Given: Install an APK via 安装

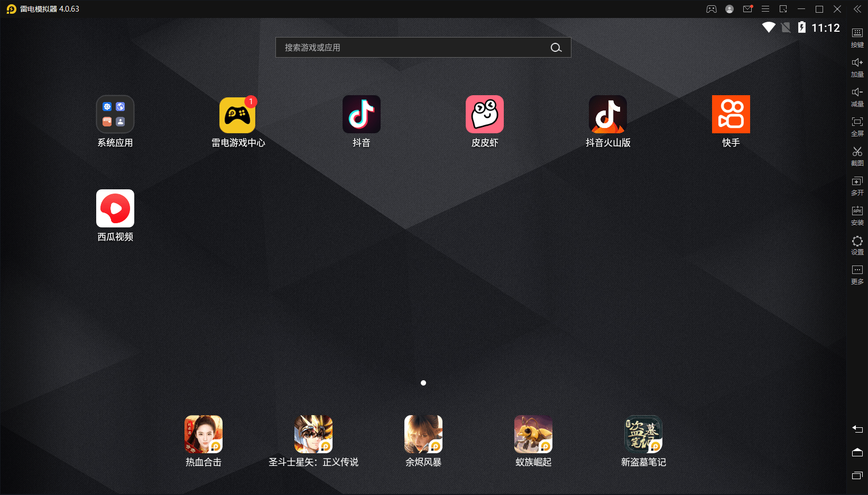Looking at the screenshot, I should pyautogui.click(x=857, y=215).
